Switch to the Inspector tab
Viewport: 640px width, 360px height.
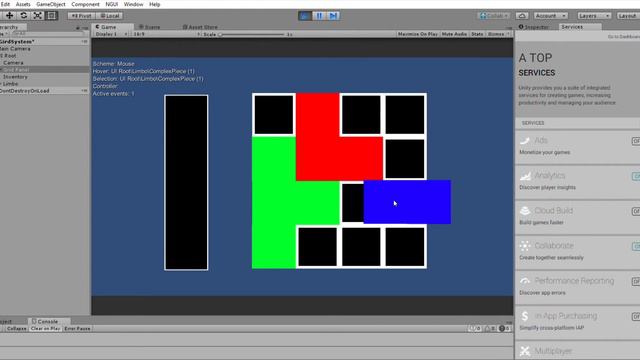[x=533, y=27]
